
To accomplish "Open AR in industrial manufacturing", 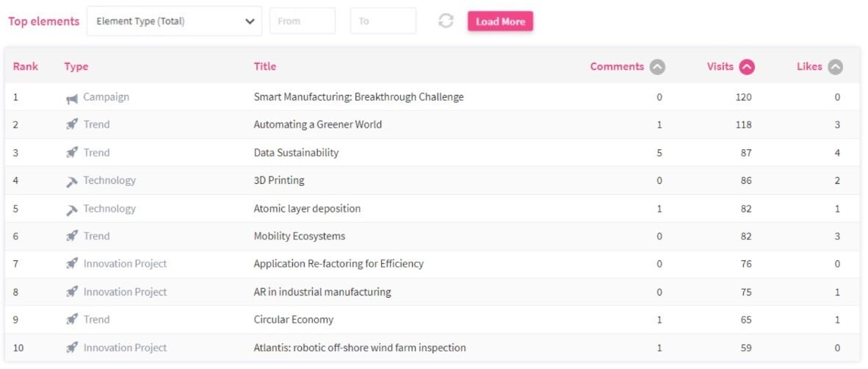I will tap(322, 292).
